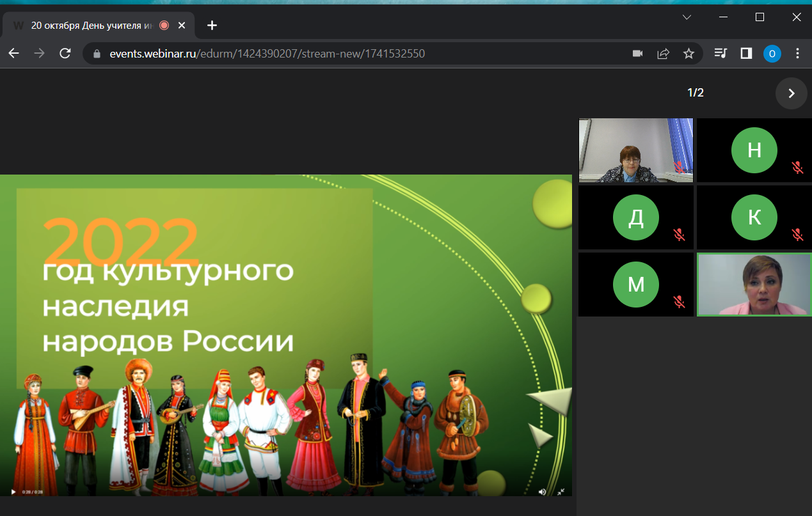Open Chrome profile avatar O
The width and height of the screenshot is (812, 516).
click(772, 54)
